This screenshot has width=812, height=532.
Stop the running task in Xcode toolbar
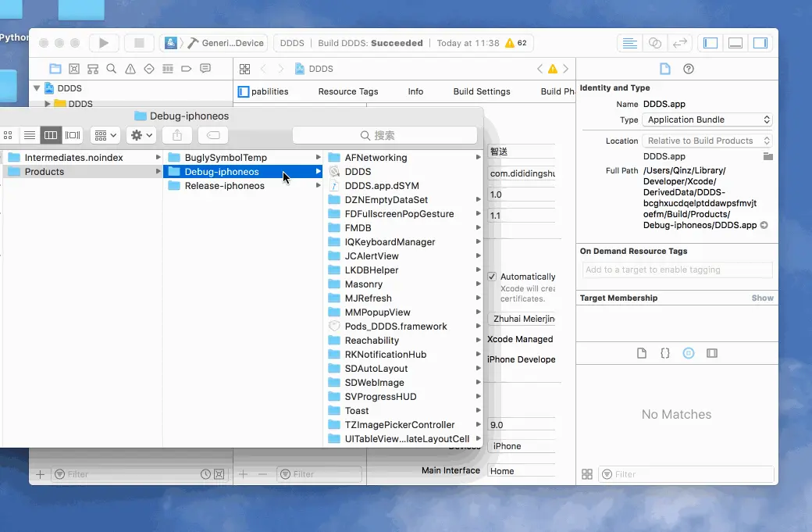[x=139, y=43]
